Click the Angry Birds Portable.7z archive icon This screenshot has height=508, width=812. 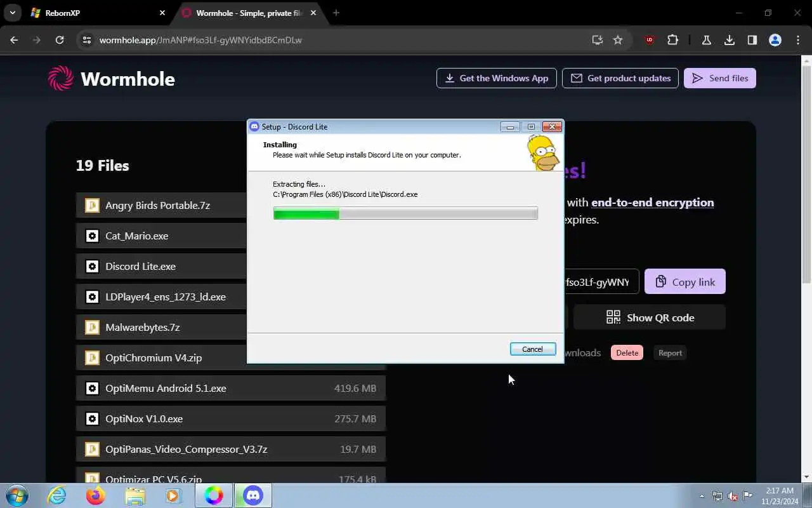tap(92, 205)
